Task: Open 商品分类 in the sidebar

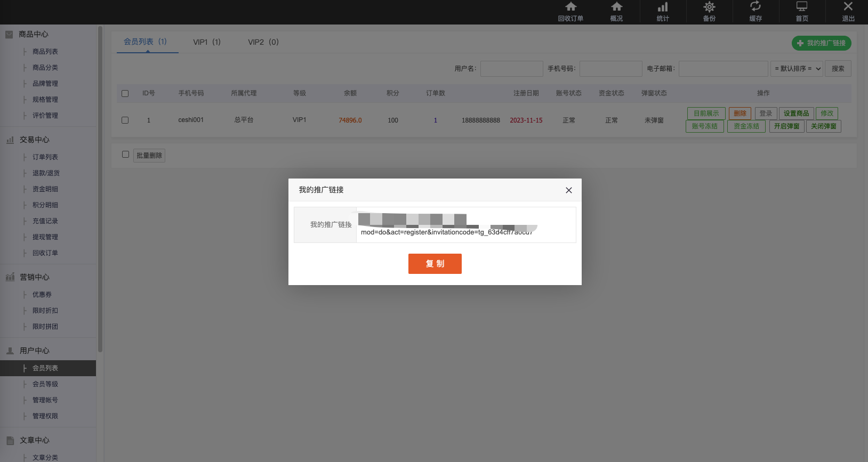Action: click(45, 68)
